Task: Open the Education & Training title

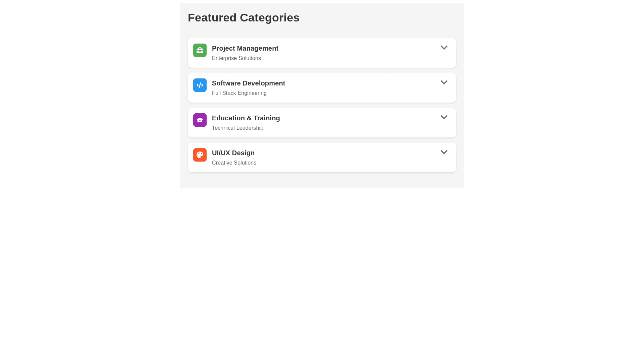Action: pos(246,118)
